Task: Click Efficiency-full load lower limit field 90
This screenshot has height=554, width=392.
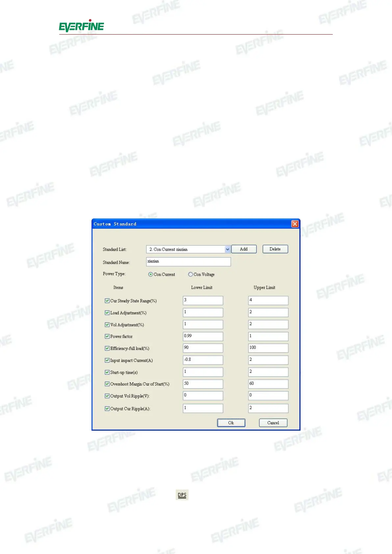Action: pyautogui.click(x=203, y=348)
